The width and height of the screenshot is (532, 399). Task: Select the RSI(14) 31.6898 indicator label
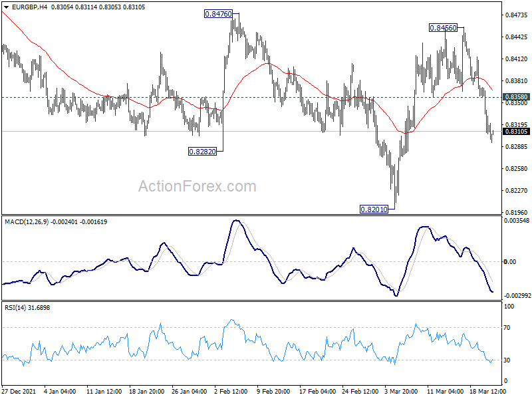[x=27, y=308]
